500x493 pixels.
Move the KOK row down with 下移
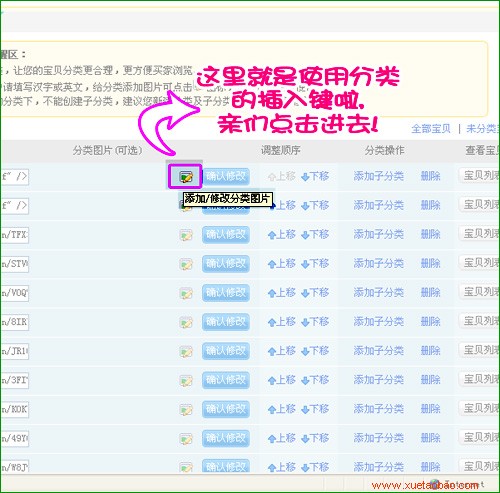(315, 409)
